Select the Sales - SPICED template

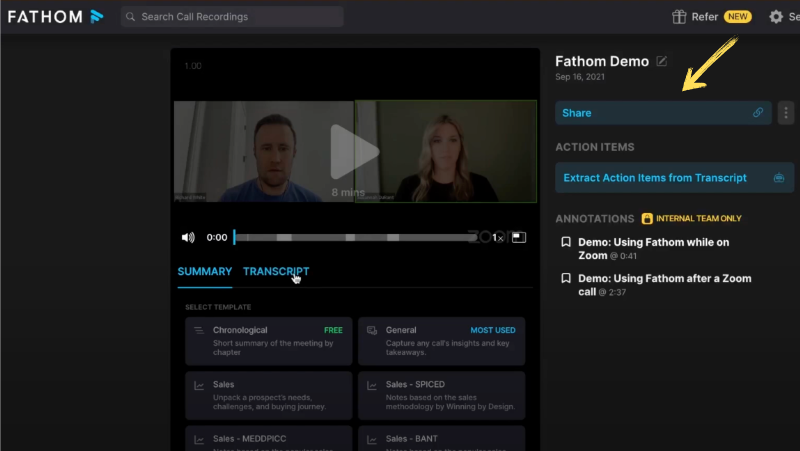coord(441,395)
